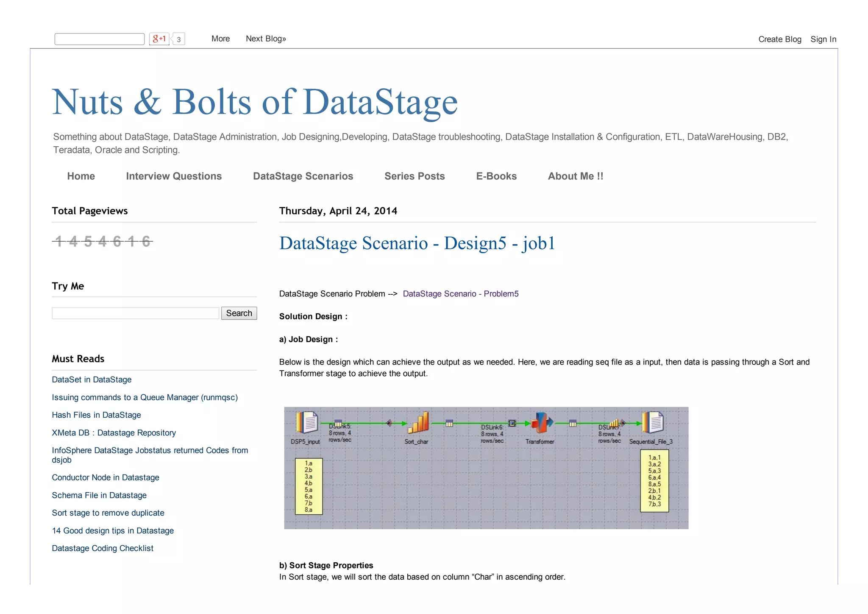
Task: Click the Sort_char stage icon
Action: pos(418,422)
